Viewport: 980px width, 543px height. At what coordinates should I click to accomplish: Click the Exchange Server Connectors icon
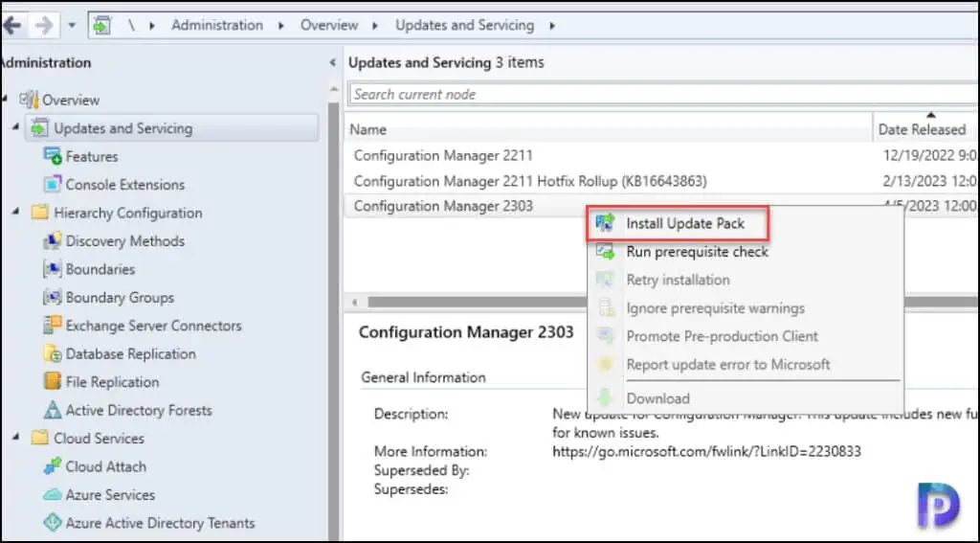53,326
